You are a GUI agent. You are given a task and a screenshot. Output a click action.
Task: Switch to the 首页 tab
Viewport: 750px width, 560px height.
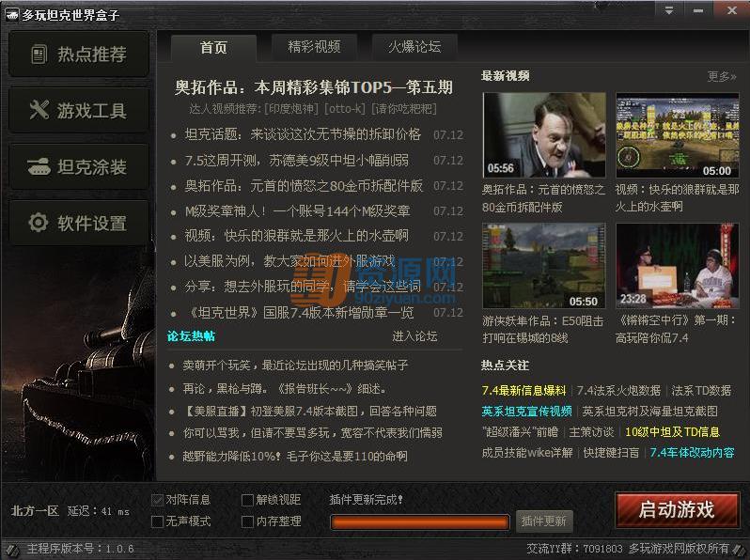click(x=213, y=47)
